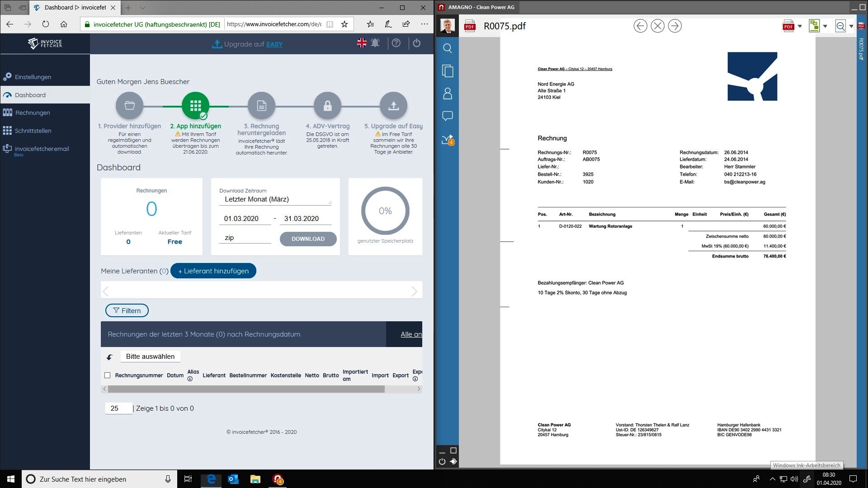
Task: Open AMAGNO search magnifier
Action: pos(448,48)
